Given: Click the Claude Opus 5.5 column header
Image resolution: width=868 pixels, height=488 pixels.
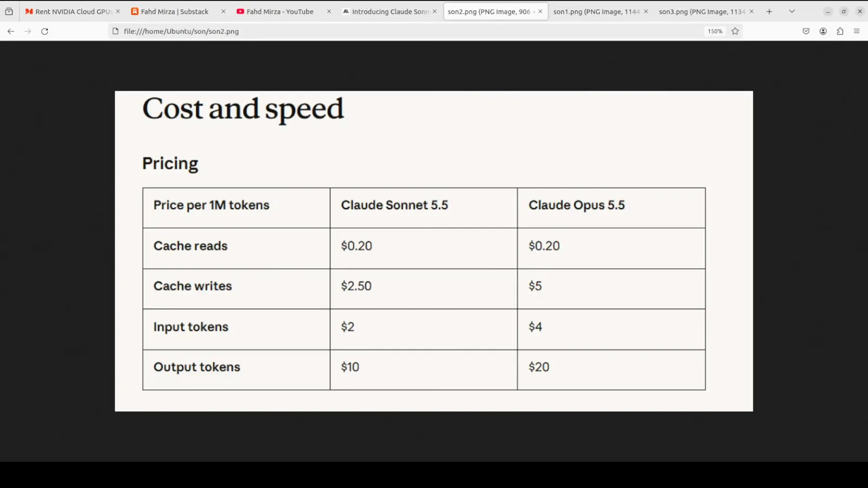Looking at the screenshot, I should point(577,205).
